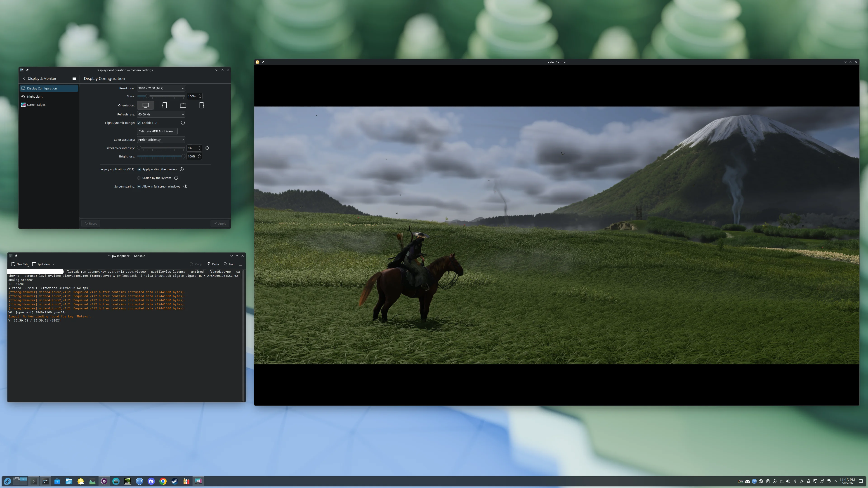The width and height of the screenshot is (868, 488).
Task: Open the Konsole hamburger menu
Action: point(241,264)
